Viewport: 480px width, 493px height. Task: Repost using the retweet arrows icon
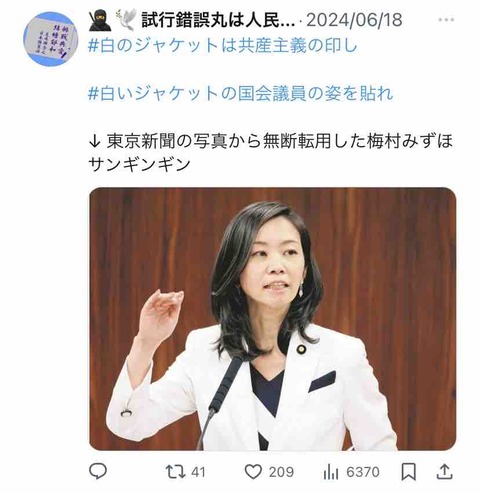pyautogui.click(x=176, y=472)
